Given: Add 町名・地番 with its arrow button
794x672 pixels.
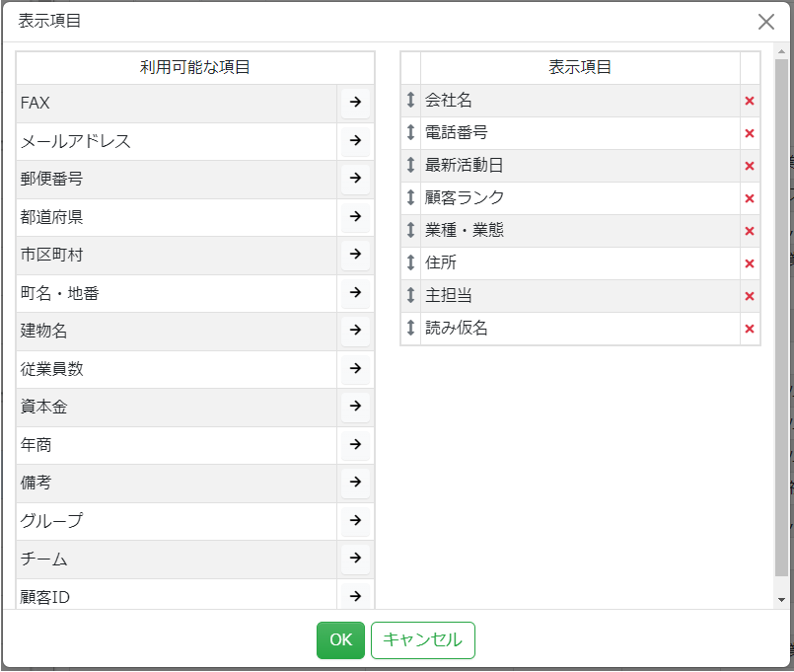Looking at the screenshot, I should pyautogui.click(x=355, y=292).
